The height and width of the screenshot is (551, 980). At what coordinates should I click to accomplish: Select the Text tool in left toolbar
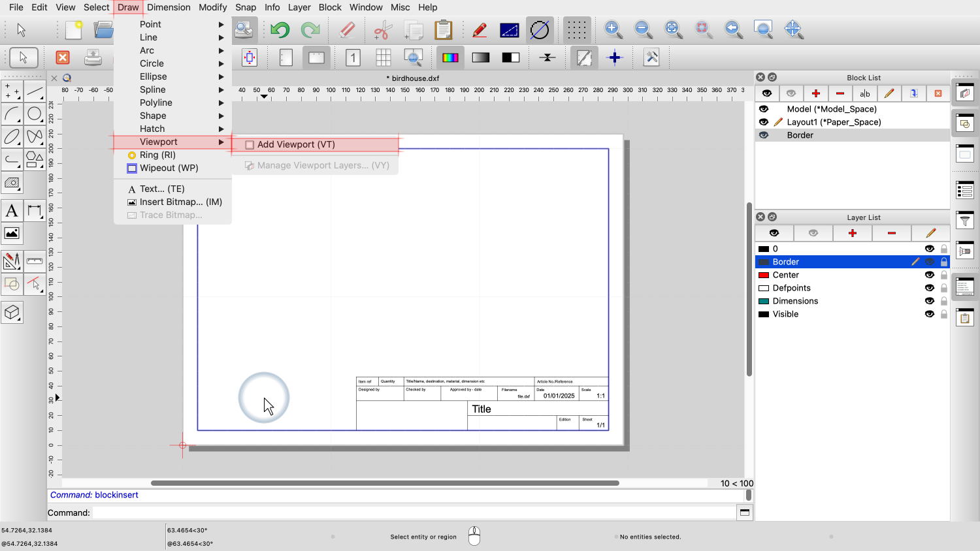pos(12,211)
